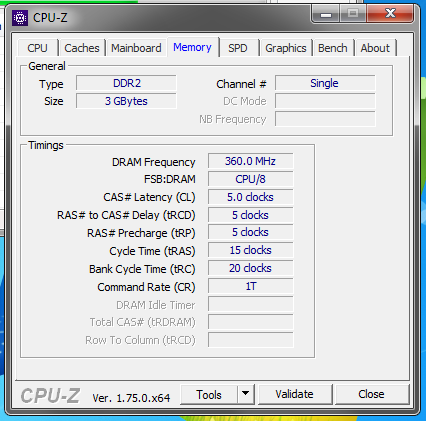Screen dimensions: 426x421
Task: Minimize the CPU-Z window
Action: coord(326,14)
